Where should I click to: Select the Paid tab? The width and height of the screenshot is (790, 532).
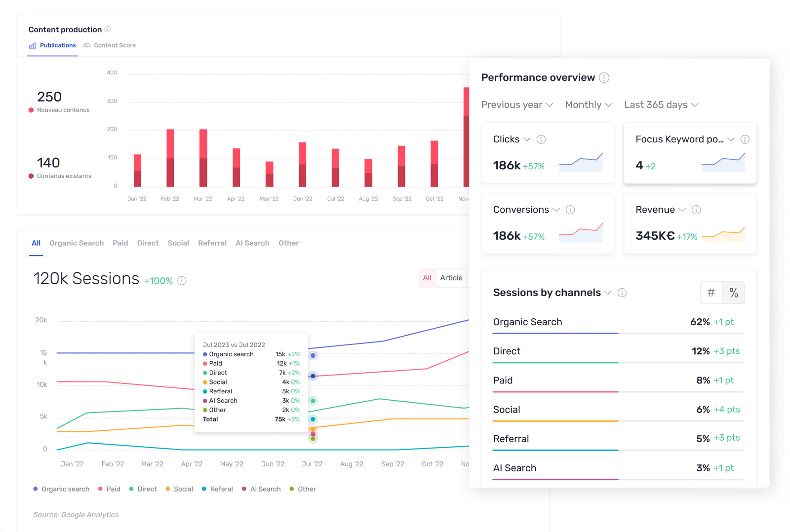coord(120,243)
